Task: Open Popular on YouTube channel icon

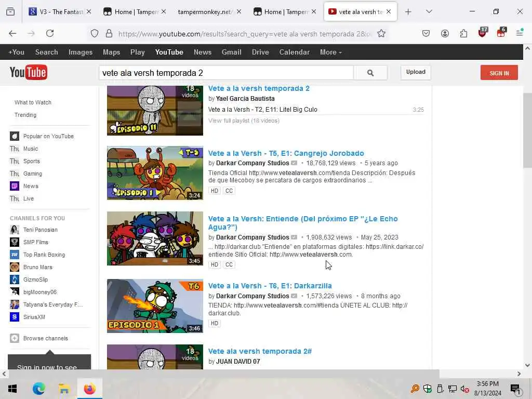Action: click(x=14, y=136)
